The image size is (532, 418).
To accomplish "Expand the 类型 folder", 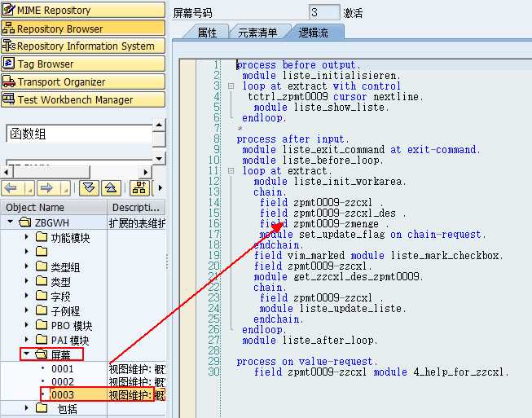I will pyautogui.click(x=27, y=281).
